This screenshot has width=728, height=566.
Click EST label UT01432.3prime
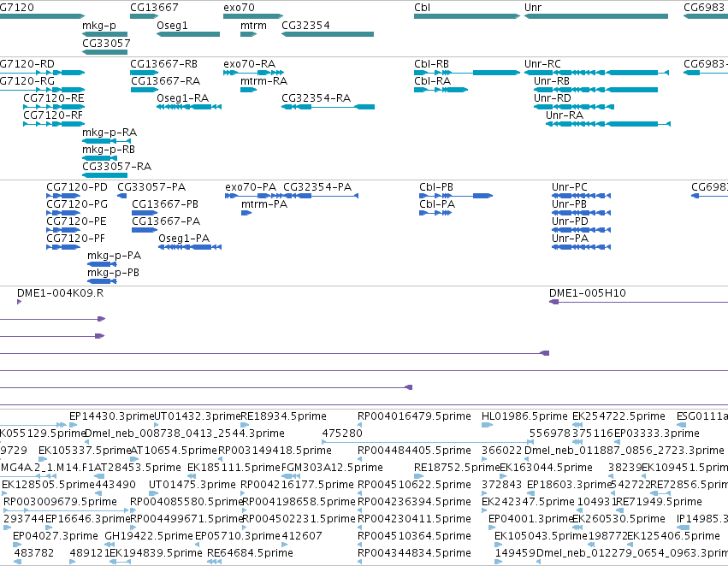click(198, 416)
